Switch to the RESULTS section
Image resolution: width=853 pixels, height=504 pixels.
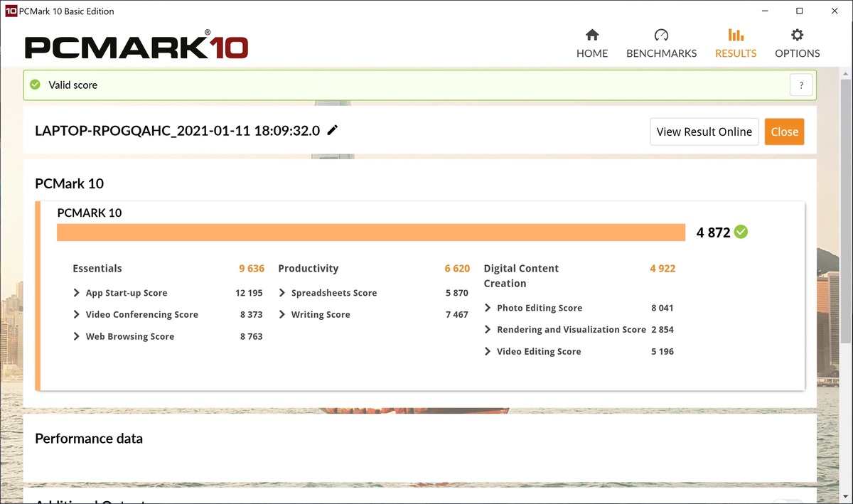point(736,44)
